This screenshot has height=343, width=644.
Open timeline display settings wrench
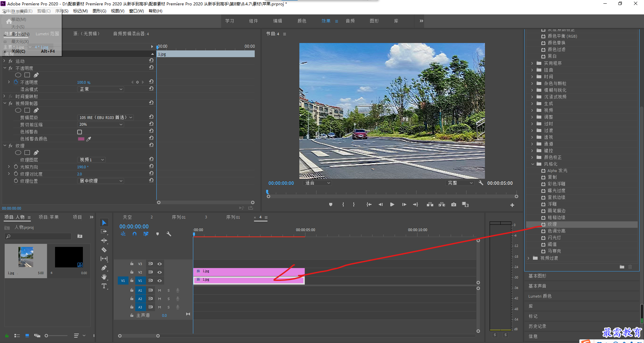tap(169, 234)
